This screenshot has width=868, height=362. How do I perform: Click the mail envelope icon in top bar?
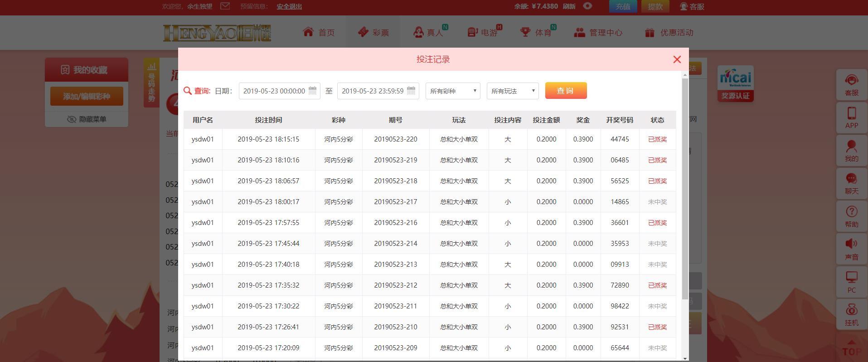[225, 6]
